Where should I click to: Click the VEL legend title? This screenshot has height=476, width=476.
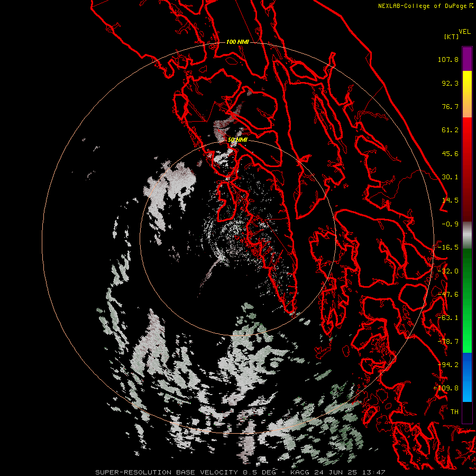coord(464,32)
